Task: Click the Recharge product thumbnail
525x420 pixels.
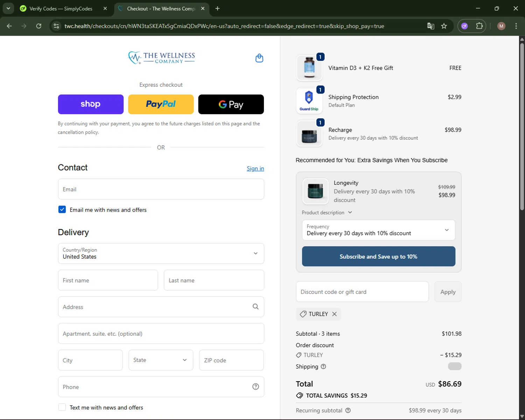Action: [309, 134]
